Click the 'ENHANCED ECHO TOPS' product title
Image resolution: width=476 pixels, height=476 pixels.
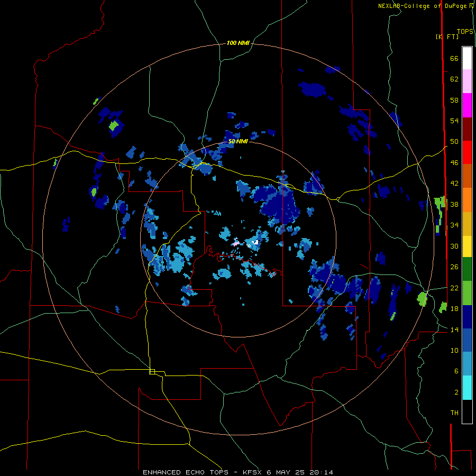[186, 472]
